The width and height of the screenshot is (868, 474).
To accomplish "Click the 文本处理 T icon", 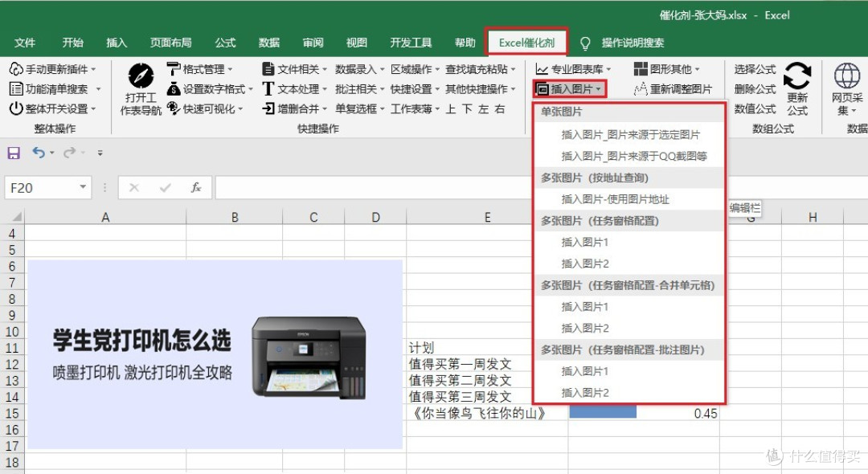I will pyautogui.click(x=268, y=88).
